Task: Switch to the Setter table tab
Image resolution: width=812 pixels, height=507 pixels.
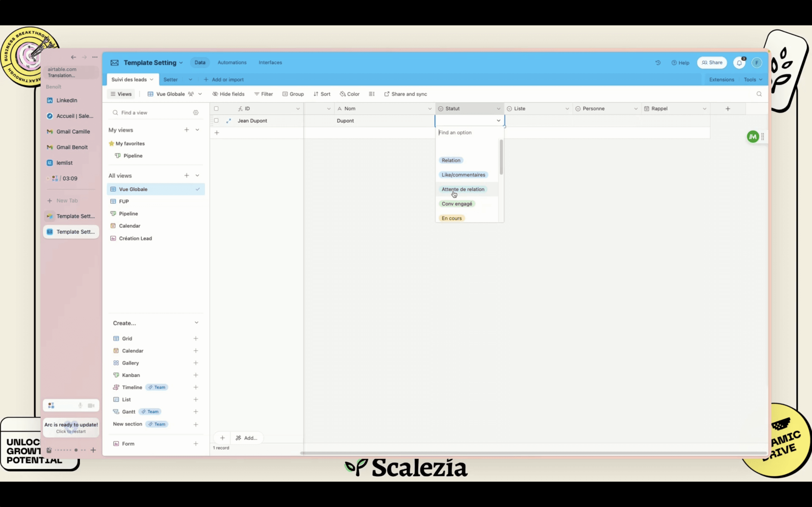Action: tap(171, 79)
